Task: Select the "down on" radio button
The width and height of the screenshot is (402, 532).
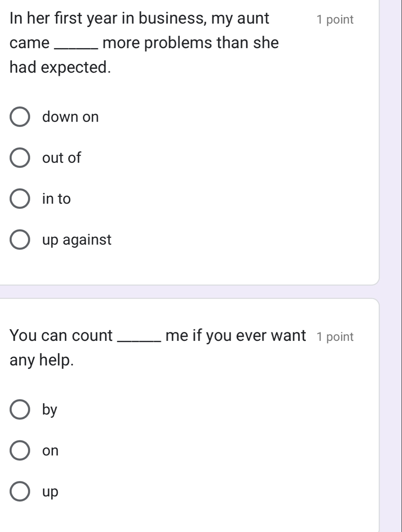Action: coord(20,117)
